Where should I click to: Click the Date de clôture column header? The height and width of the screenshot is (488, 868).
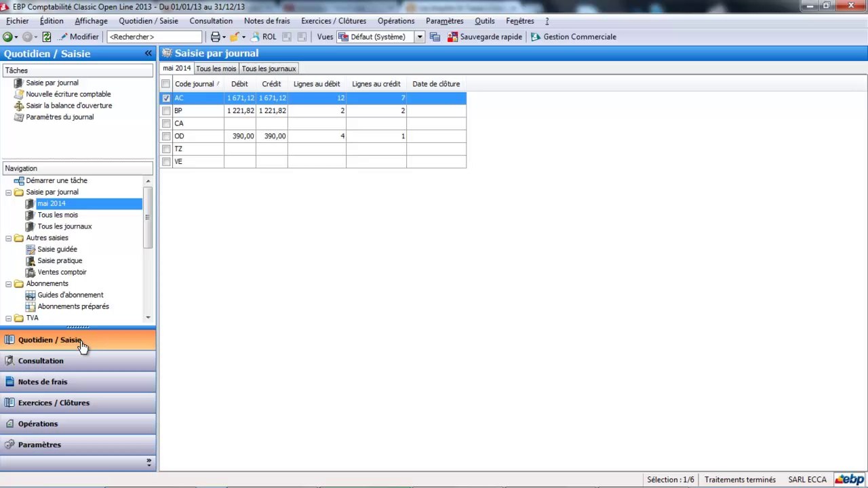(x=436, y=84)
